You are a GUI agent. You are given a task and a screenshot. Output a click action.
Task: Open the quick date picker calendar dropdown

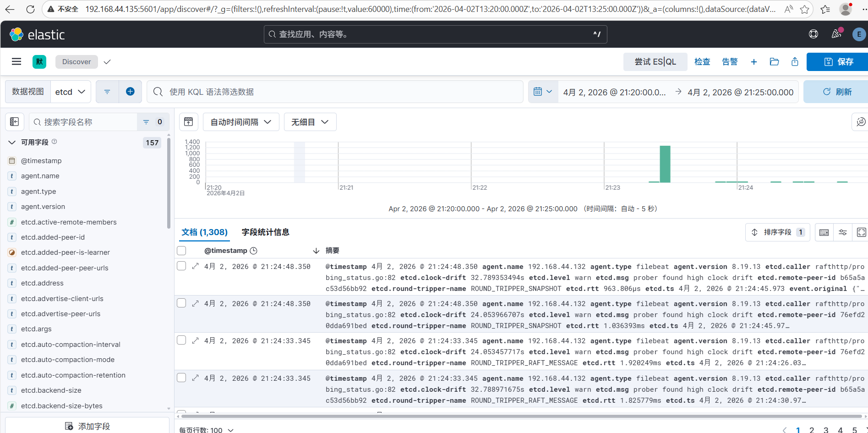pos(543,92)
